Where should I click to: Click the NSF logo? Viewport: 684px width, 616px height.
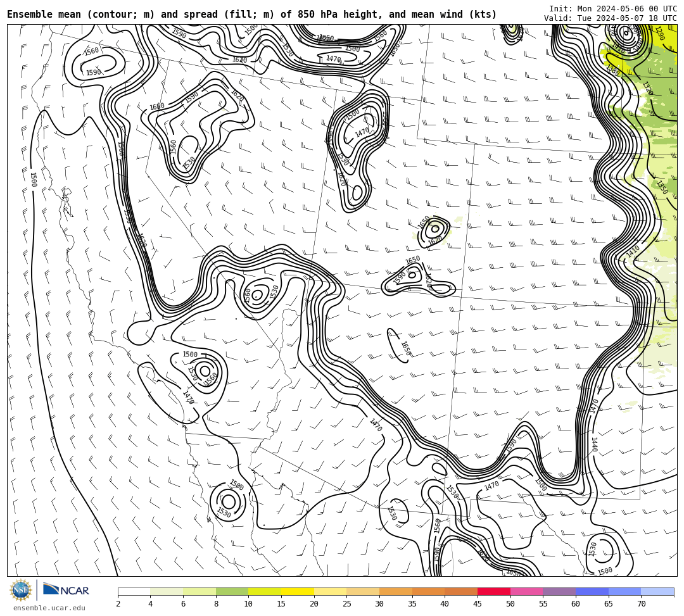pyautogui.click(x=20, y=590)
